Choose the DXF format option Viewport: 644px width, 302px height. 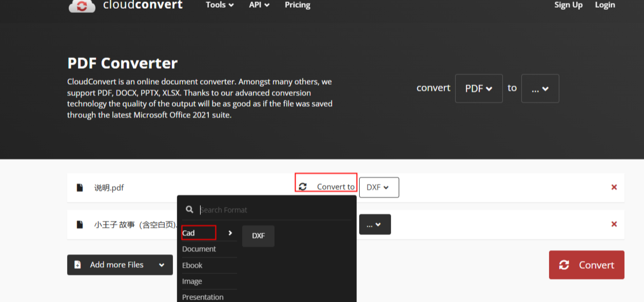point(258,236)
